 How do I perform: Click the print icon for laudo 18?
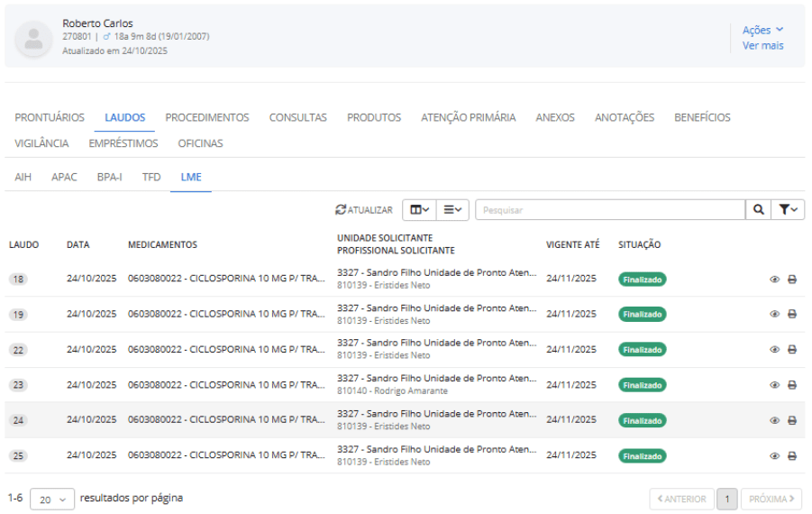coord(792,280)
